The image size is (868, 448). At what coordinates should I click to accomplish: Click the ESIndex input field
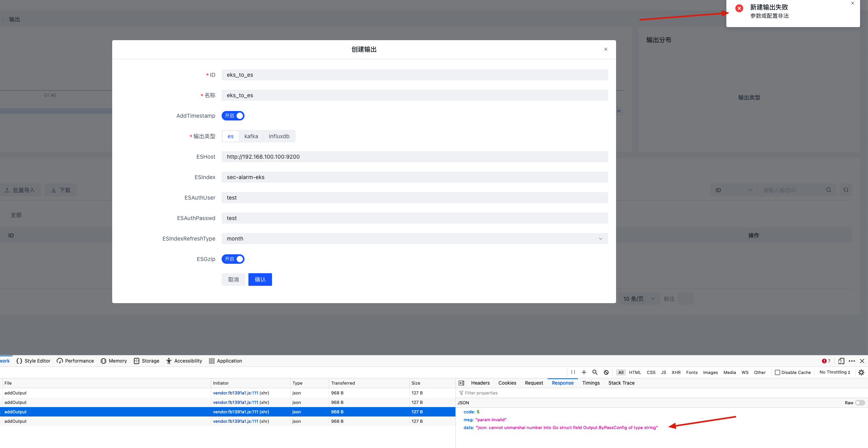(x=415, y=177)
